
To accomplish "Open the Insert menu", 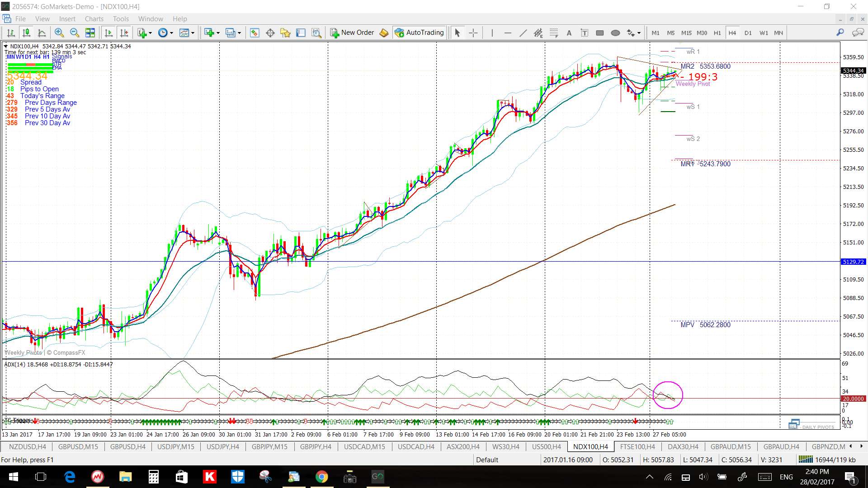I will point(67,19).
